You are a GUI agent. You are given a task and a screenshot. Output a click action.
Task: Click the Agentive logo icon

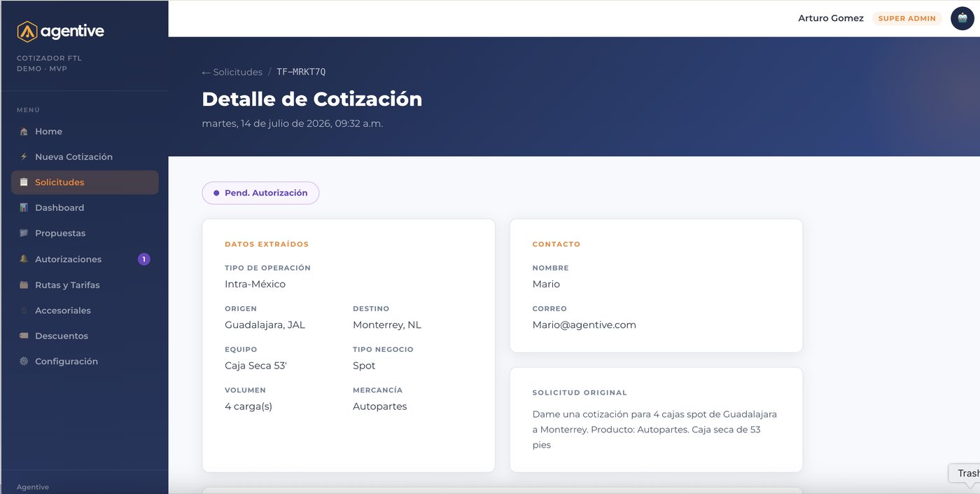[27, 31]
